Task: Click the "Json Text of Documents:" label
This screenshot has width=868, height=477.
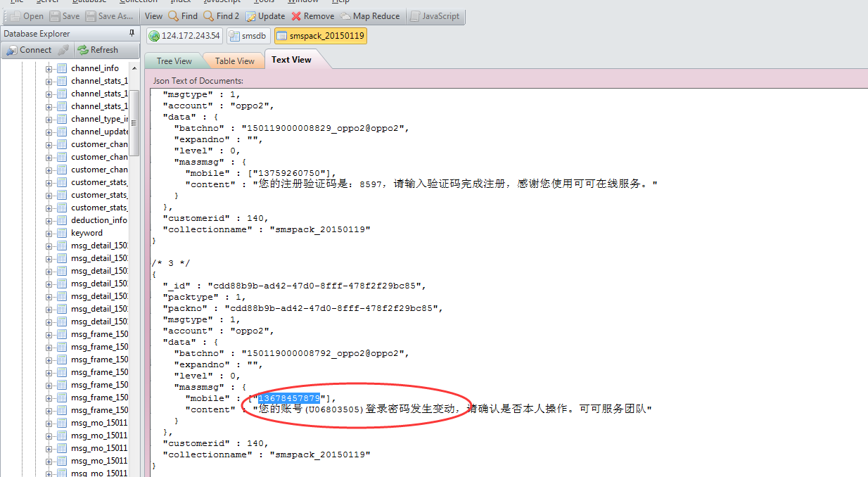Action: pyautogui.click(x=198, y=81)
